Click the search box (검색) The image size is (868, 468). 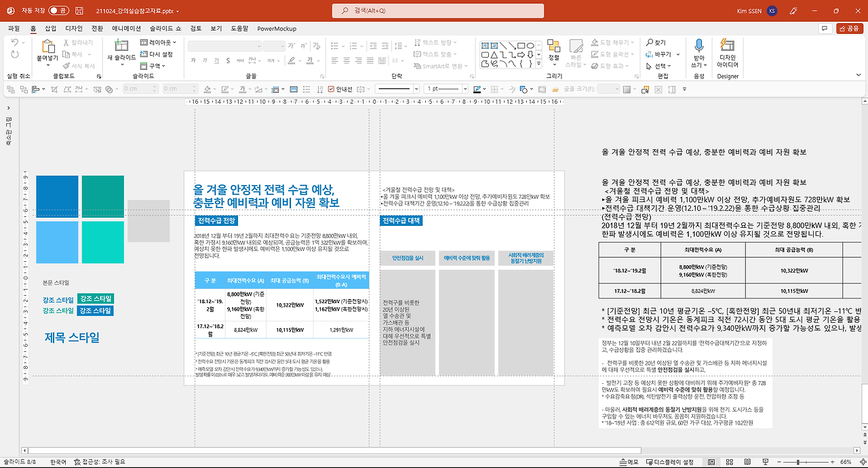coord(438,11)
